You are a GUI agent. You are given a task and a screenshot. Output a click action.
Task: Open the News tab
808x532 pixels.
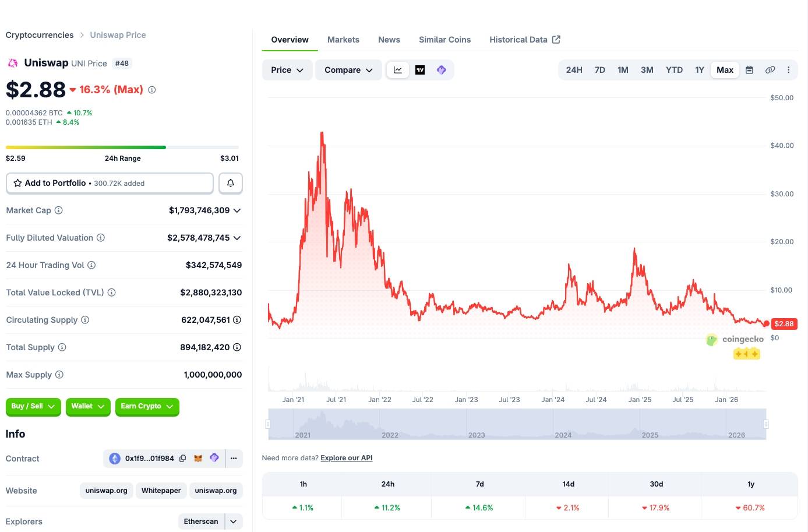click(x=389, y=40)
